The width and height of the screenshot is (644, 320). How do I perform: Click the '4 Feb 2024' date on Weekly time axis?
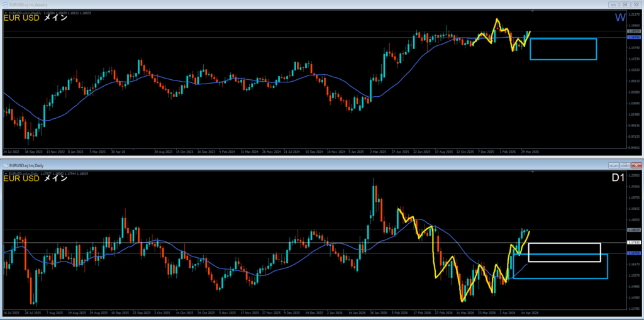pos(227,152)
